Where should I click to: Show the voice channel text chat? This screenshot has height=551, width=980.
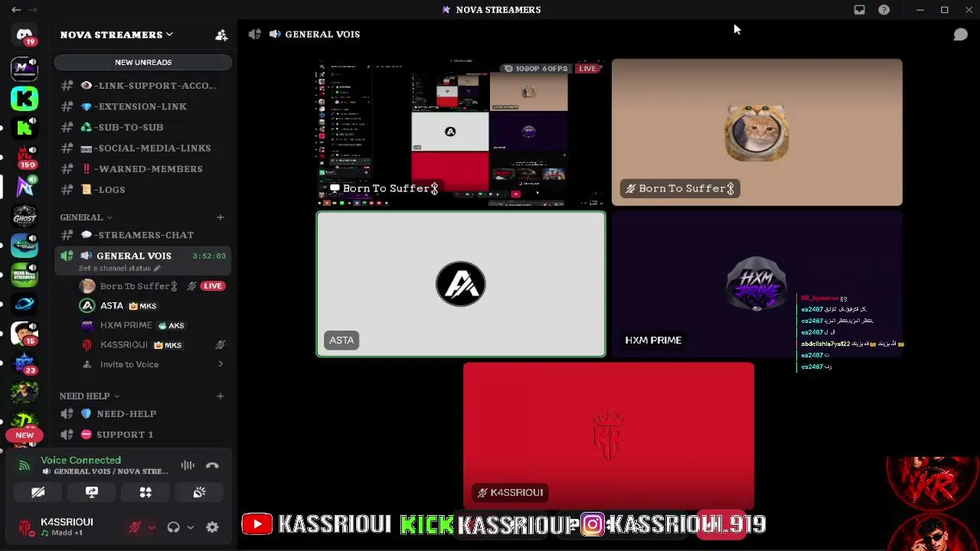[960, 34]
